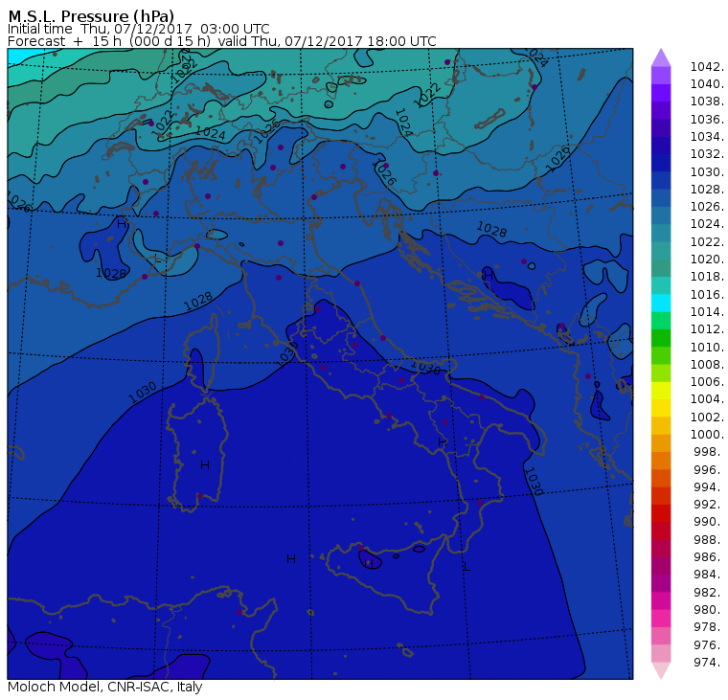Click the '996.' legend label
The width and height of the screenshot is (728, 700).
709,469
